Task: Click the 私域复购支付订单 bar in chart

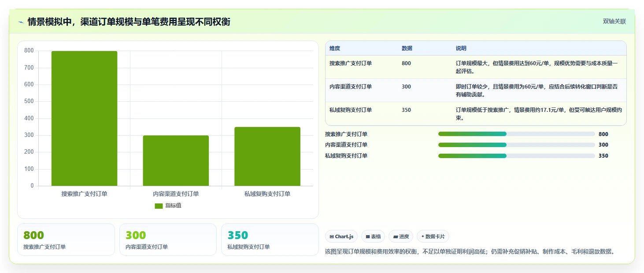Action: pos(267,156)
